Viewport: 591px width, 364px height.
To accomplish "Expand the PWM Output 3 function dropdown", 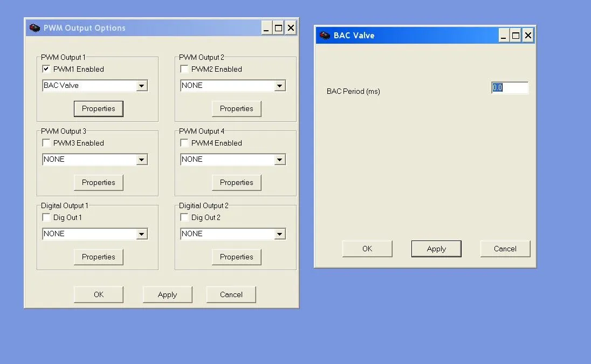I will pyautogui.click(x=141, y=160).
